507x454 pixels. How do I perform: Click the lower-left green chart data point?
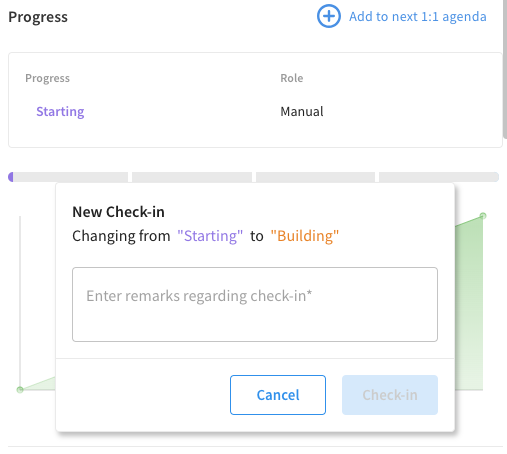point(20,389)
